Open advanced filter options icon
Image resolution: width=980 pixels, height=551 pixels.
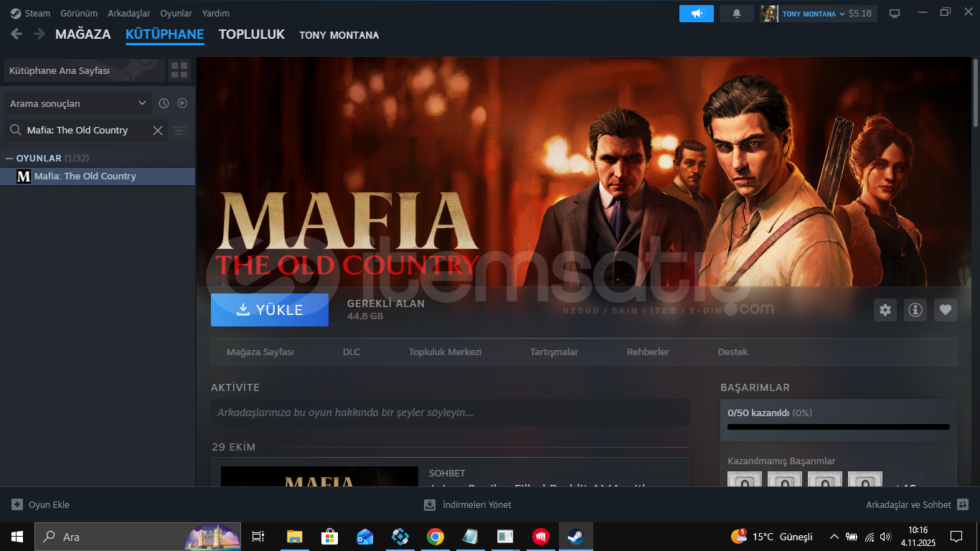179,131
